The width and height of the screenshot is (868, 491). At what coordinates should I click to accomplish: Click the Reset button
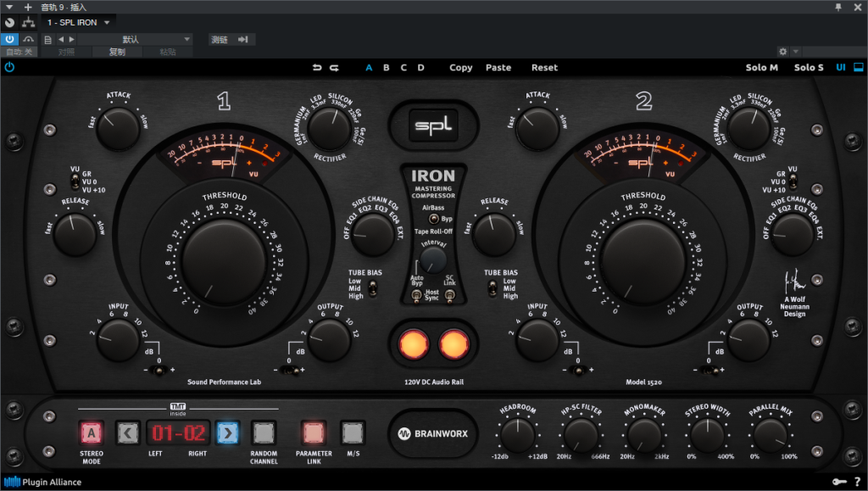click(x=544, y=68)
